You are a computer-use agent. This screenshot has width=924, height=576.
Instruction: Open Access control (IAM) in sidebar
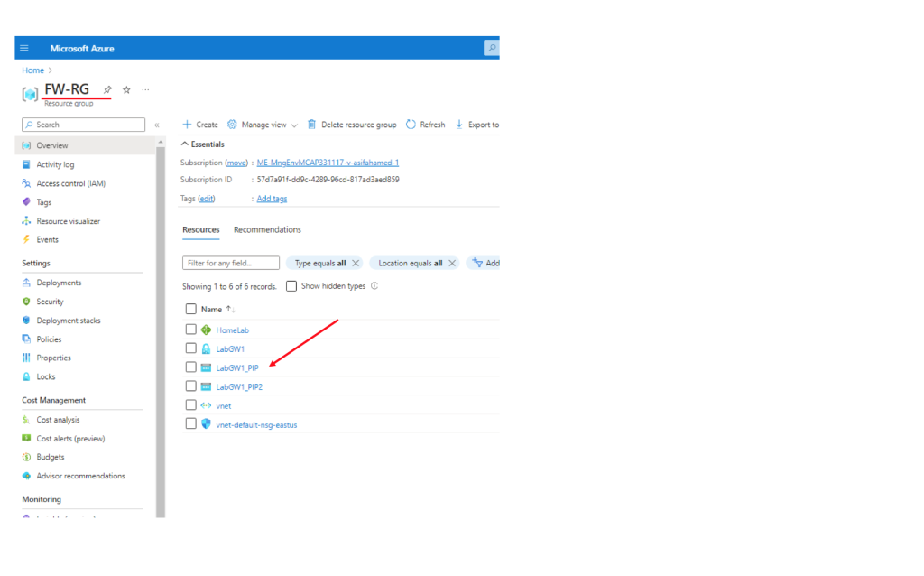(70, 183)
